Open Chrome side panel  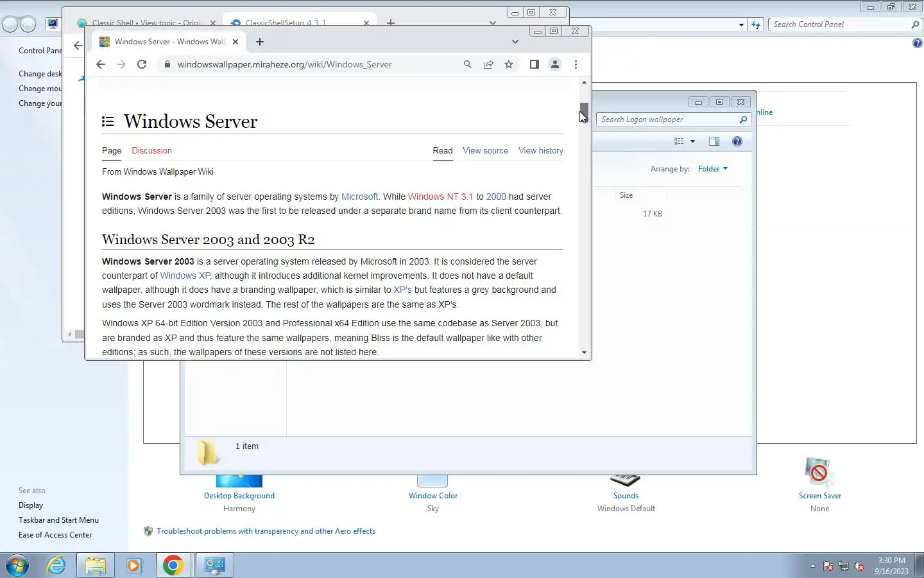(534, 64)
